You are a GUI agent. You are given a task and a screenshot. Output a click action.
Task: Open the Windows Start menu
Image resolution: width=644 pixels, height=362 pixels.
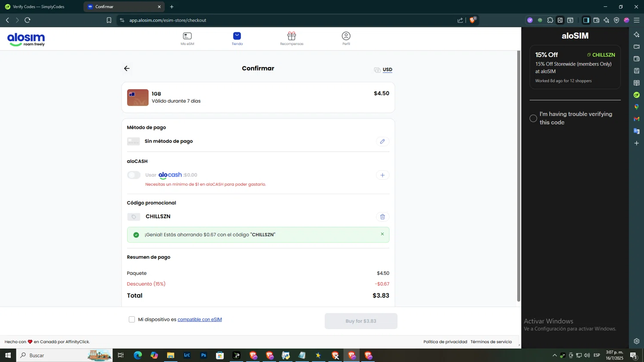[8, 355]
